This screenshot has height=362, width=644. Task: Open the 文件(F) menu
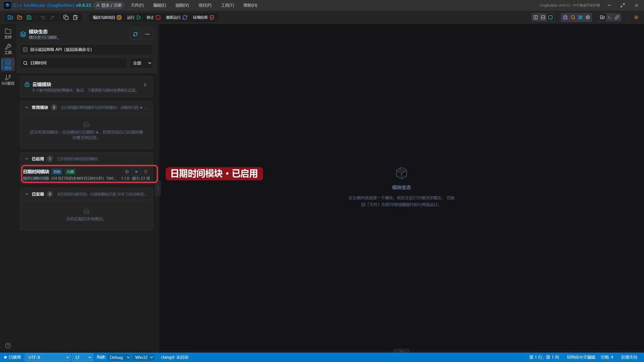pos(137,5)
